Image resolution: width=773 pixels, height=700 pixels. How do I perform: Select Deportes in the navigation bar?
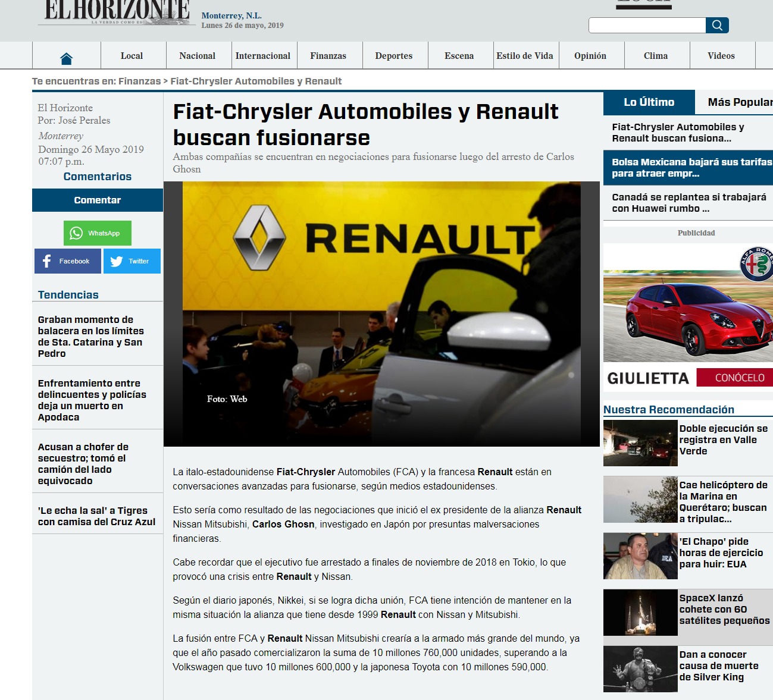(394, 55)
